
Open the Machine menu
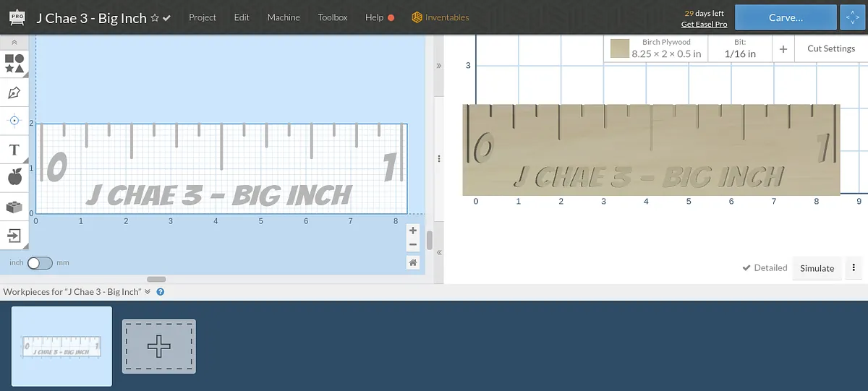pos(284,17)
